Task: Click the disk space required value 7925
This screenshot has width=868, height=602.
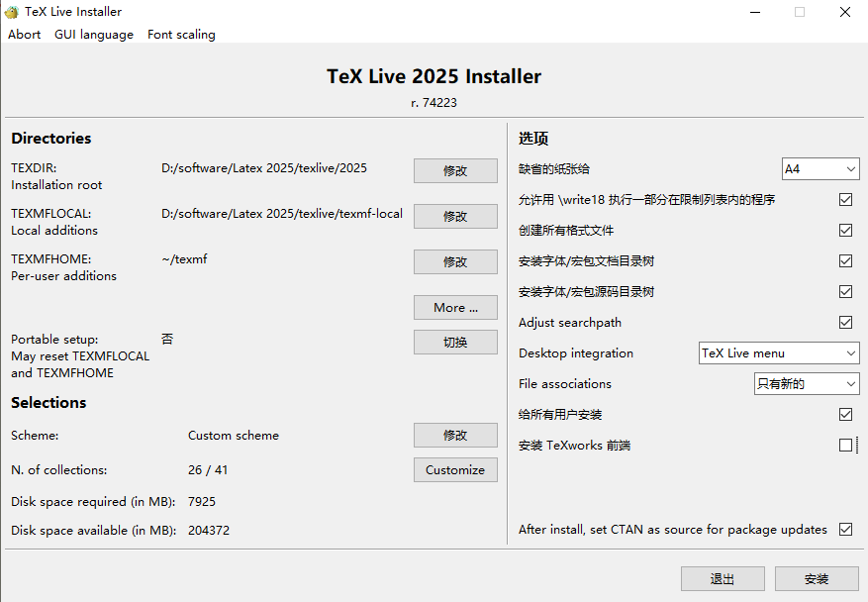Action: click(x=202, y=502)
